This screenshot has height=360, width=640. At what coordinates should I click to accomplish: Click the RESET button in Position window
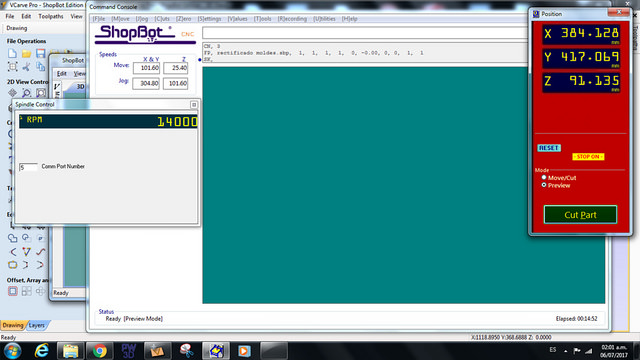click(549, 148)
